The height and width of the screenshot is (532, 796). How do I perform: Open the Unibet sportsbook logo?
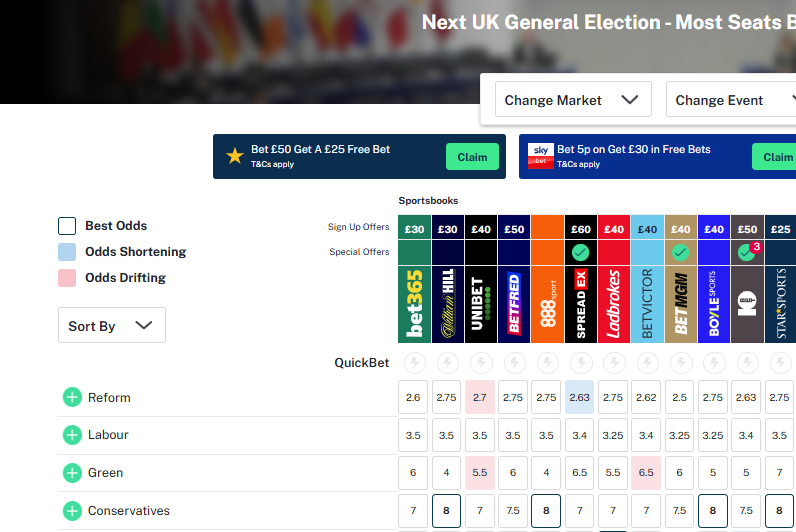pos(481,304)
